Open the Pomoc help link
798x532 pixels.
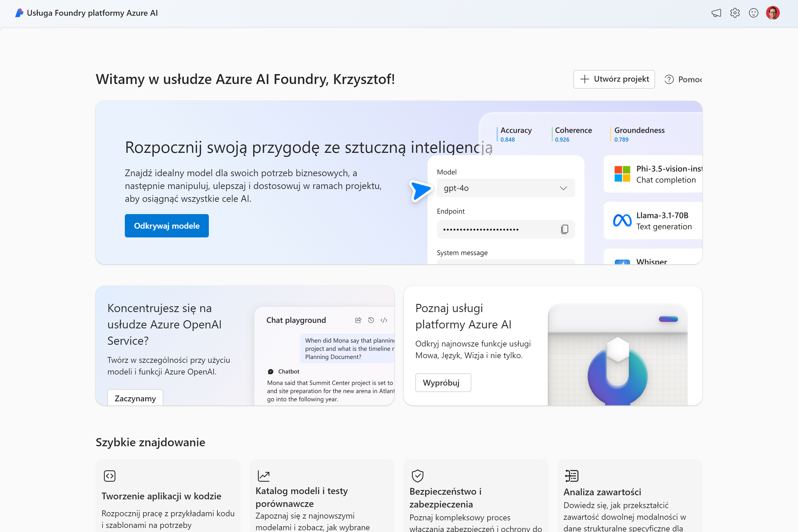pos(683,79)
